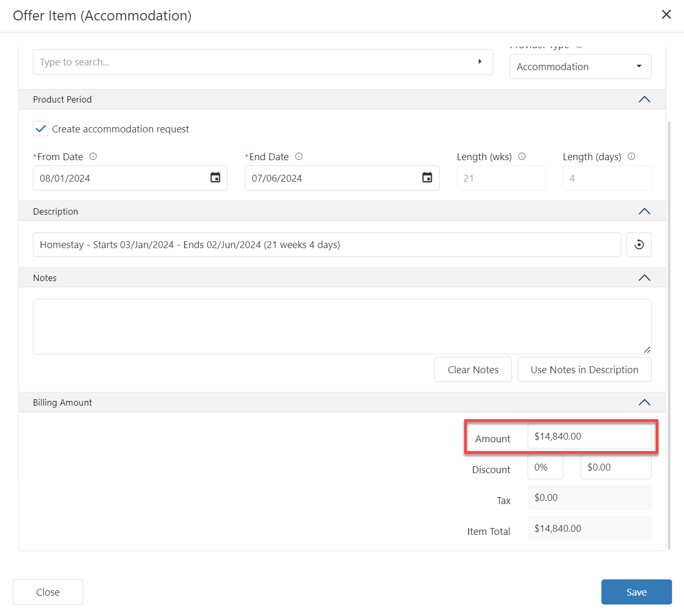This screenshot has width=684, height=616.
Task: Uncheck Create accommodation request checkbox
Action: coord(41,129)
